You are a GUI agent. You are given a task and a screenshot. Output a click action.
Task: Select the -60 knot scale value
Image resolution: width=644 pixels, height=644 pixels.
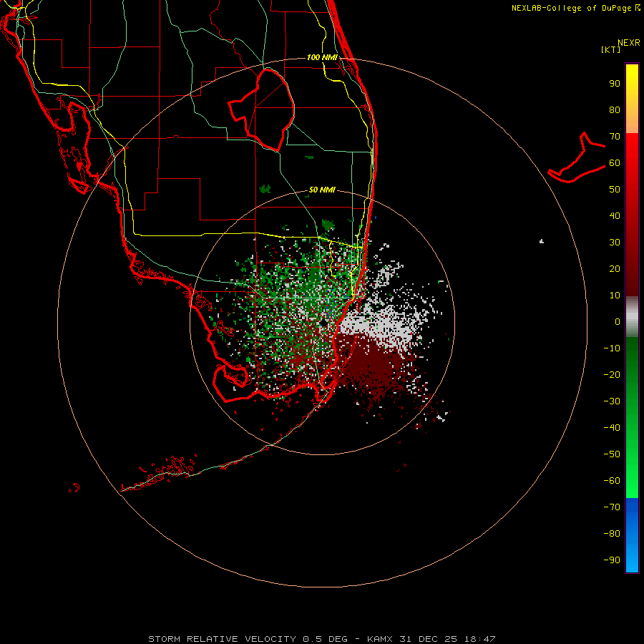coord(612,481)
